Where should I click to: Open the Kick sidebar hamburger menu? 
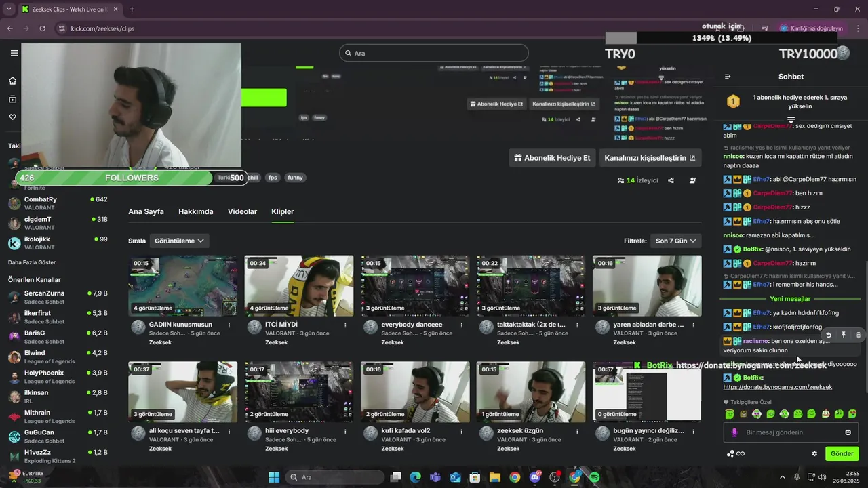pos(14,53)
